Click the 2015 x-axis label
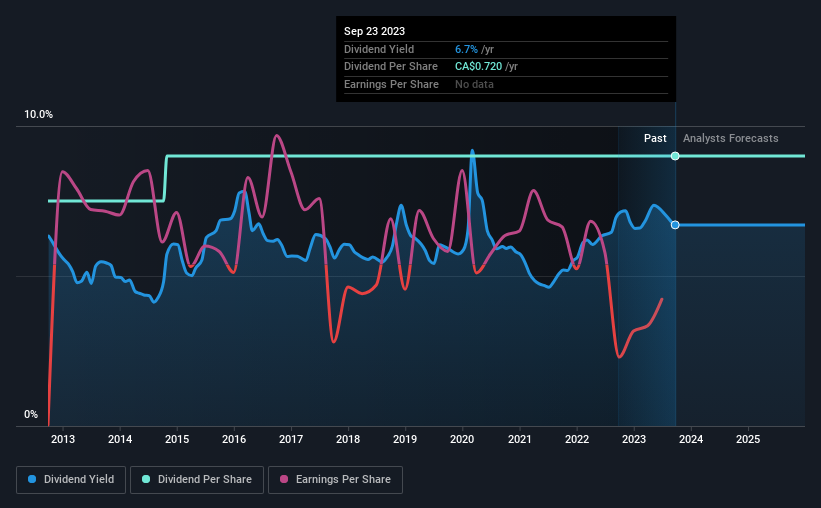Viewport: 821px width, 508px height. click(x=177, y=439)
